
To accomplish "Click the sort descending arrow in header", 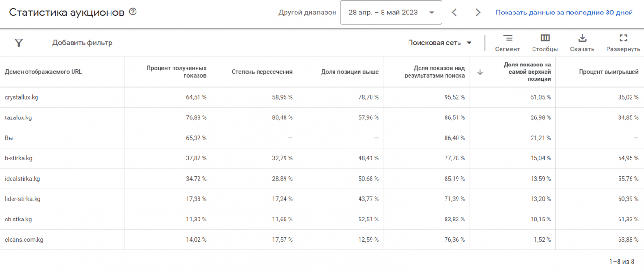I will (480, 72).
